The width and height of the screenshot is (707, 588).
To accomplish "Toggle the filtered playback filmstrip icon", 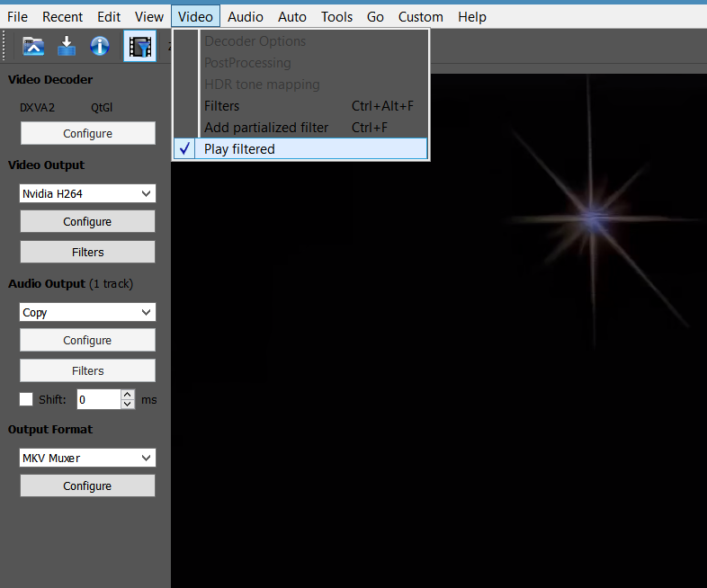I will pos(139,46).
